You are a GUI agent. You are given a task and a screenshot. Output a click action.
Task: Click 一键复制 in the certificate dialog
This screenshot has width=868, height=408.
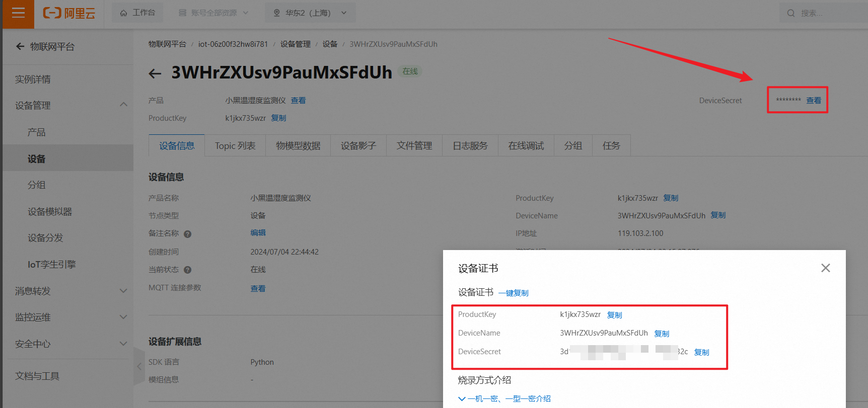coord(514,293)
